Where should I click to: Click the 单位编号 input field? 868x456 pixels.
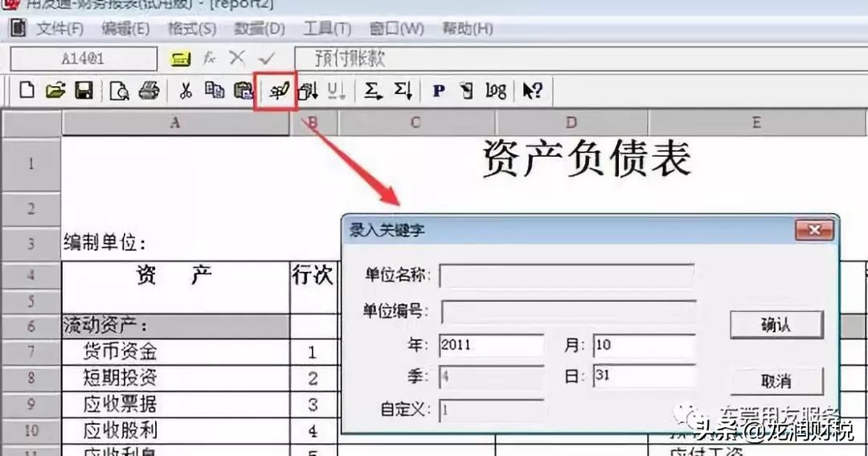pyautogui.click(x=568, y=311)
